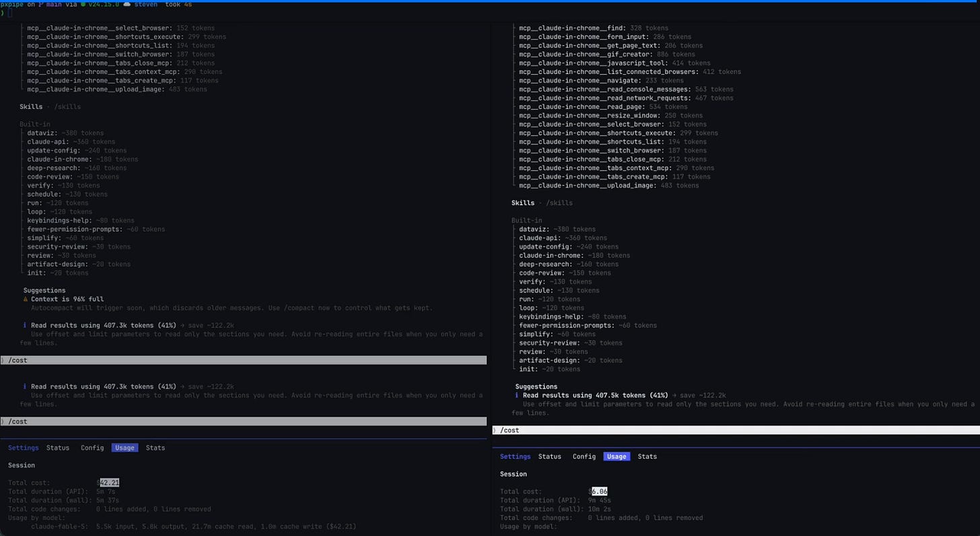Open the Status tab in the right pane
Image resolution: width=980 pixels, height=536 pixels.
550,457
